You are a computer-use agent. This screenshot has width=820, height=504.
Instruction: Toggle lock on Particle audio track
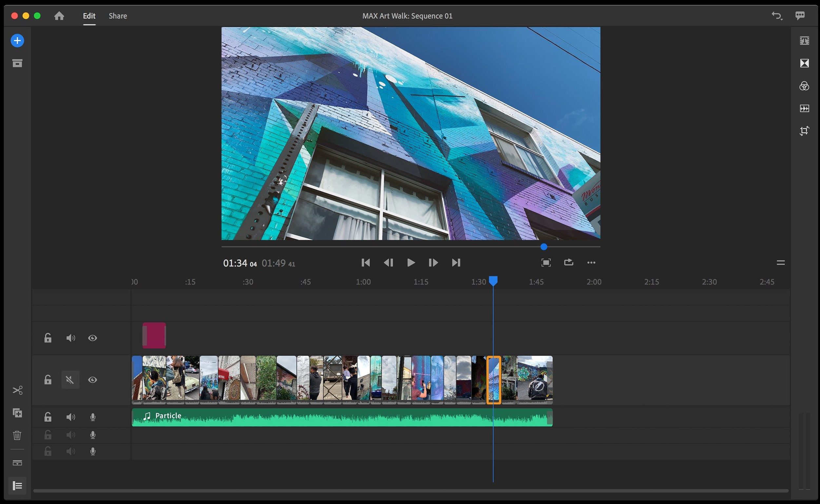[x=48, y=417]
